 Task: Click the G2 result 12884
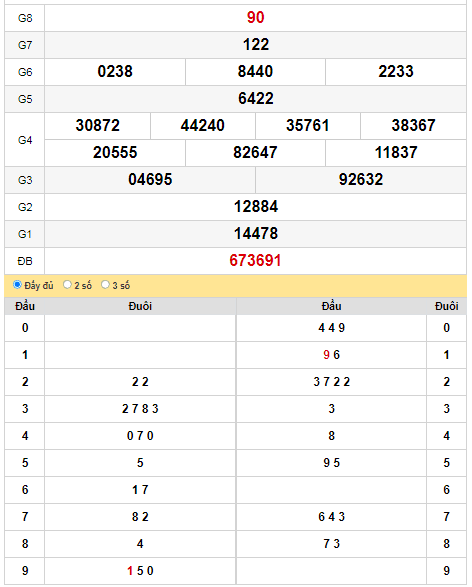point(256,206)
